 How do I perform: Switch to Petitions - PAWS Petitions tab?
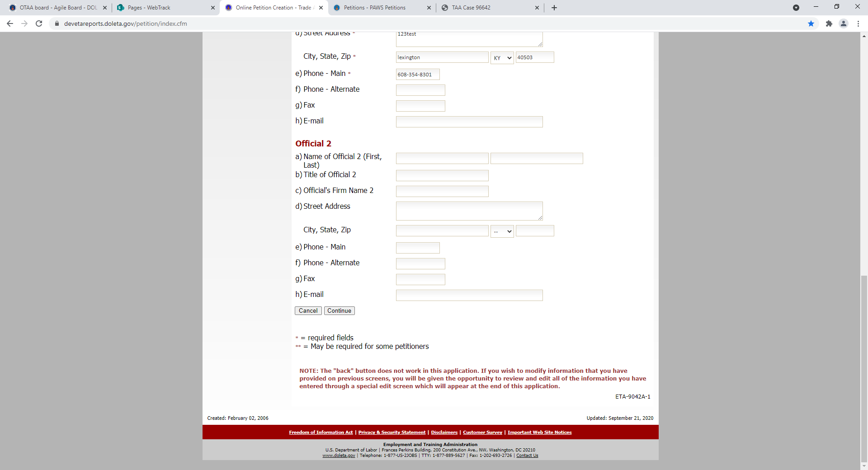click(374, 8)
